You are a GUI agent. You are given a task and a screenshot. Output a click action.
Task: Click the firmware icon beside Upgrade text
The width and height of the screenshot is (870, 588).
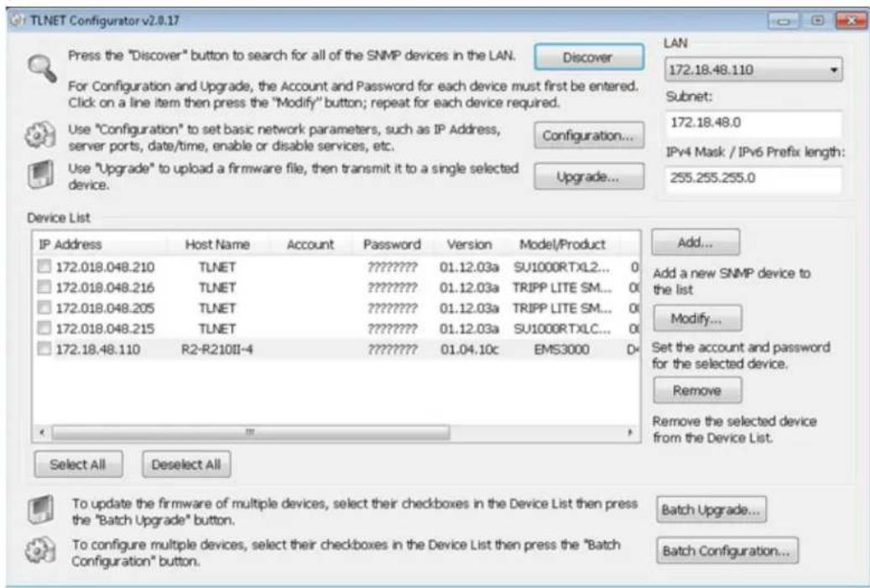tap(40, 174)
